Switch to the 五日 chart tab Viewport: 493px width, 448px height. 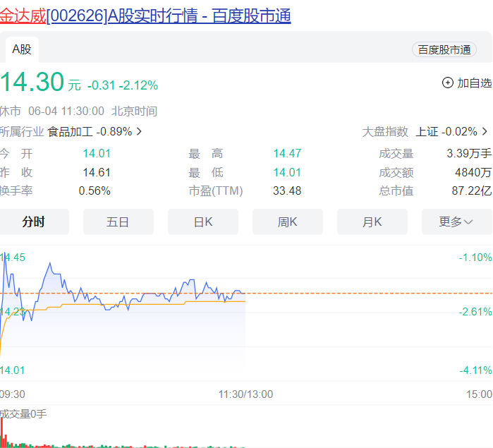(x=118, y=222)
